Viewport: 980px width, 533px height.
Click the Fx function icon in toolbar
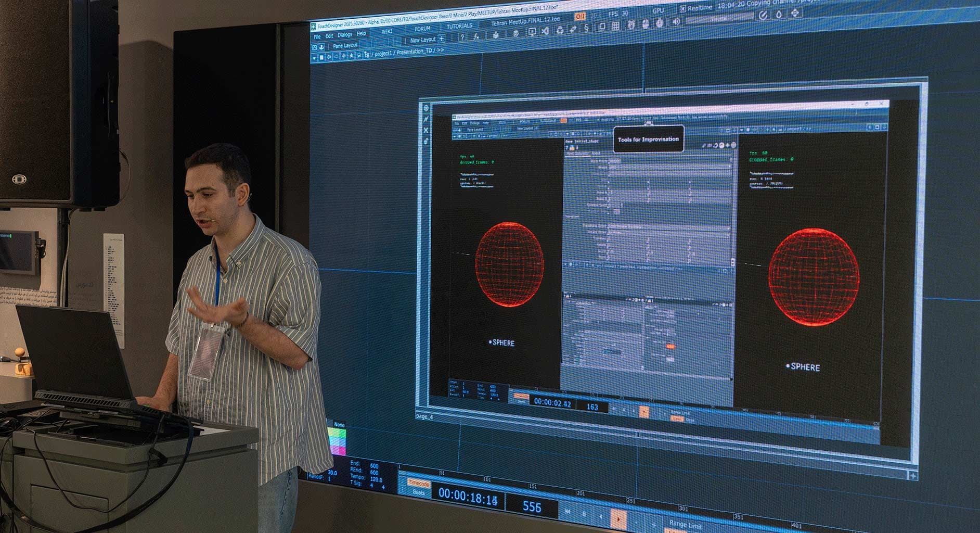tap(476, 36)
